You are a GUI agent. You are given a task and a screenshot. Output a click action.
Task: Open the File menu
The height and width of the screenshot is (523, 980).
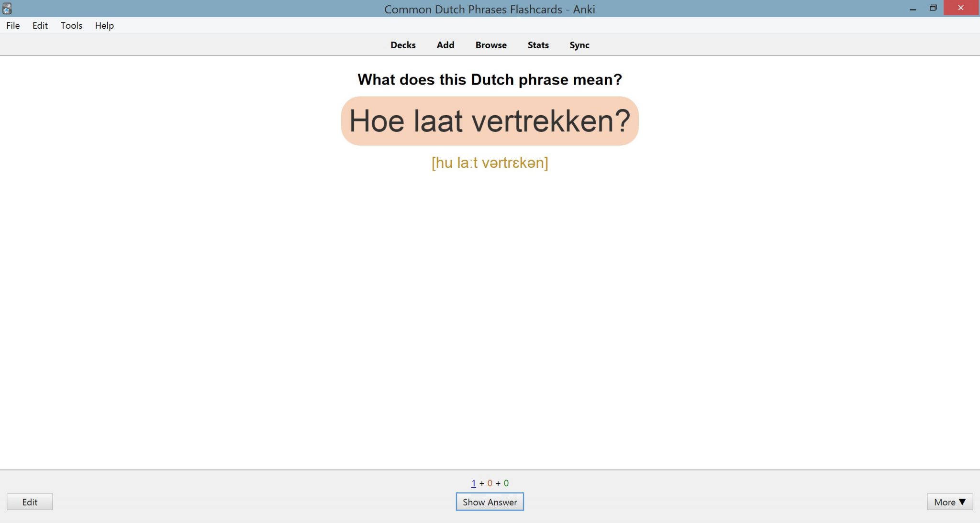tap(12, 25)
